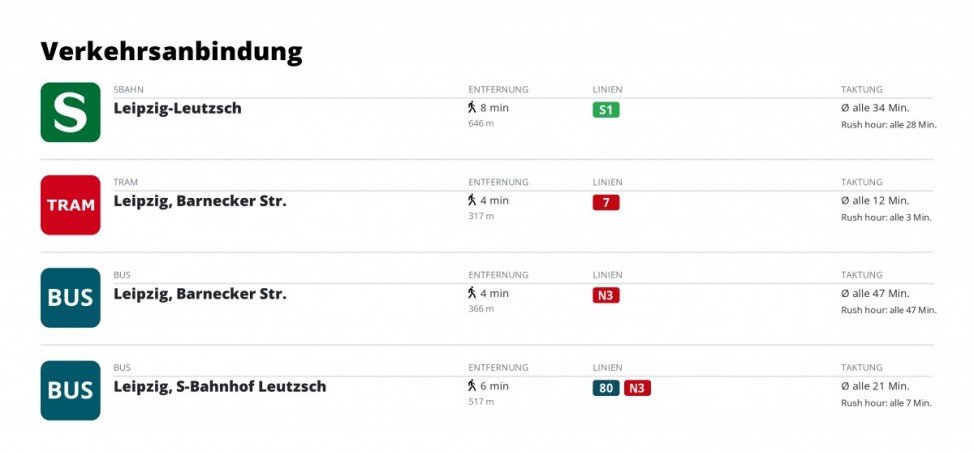This screenshot has width=974, height=452.
Task: Click the 317 m distance under tram
Action: click(x=481, y=216)
